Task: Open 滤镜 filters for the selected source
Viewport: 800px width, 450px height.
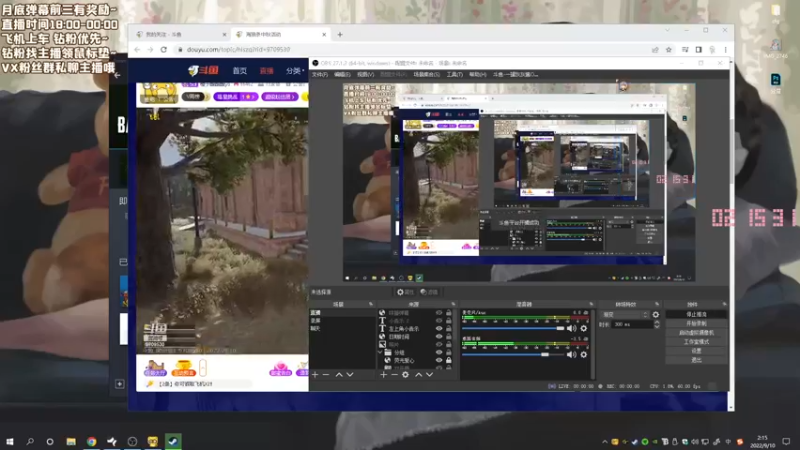Action: pos(429,292)
